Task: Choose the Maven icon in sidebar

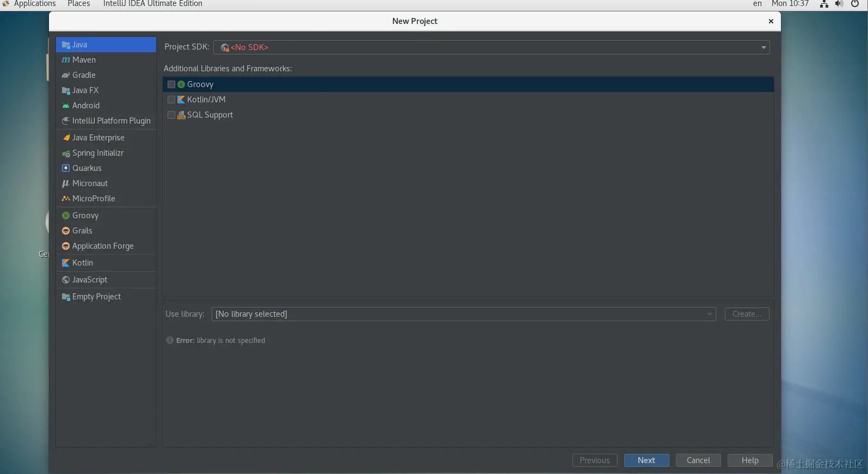Action: click(x=66, y=60)
